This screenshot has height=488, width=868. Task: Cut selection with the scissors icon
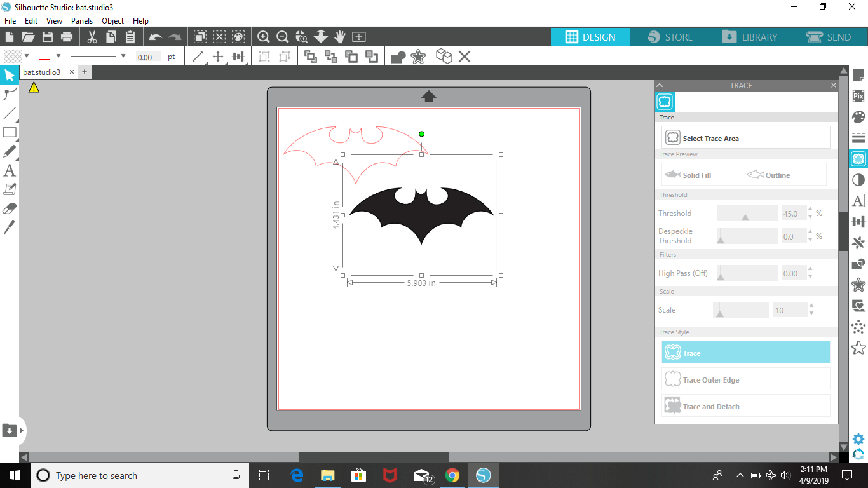(92, 37)
